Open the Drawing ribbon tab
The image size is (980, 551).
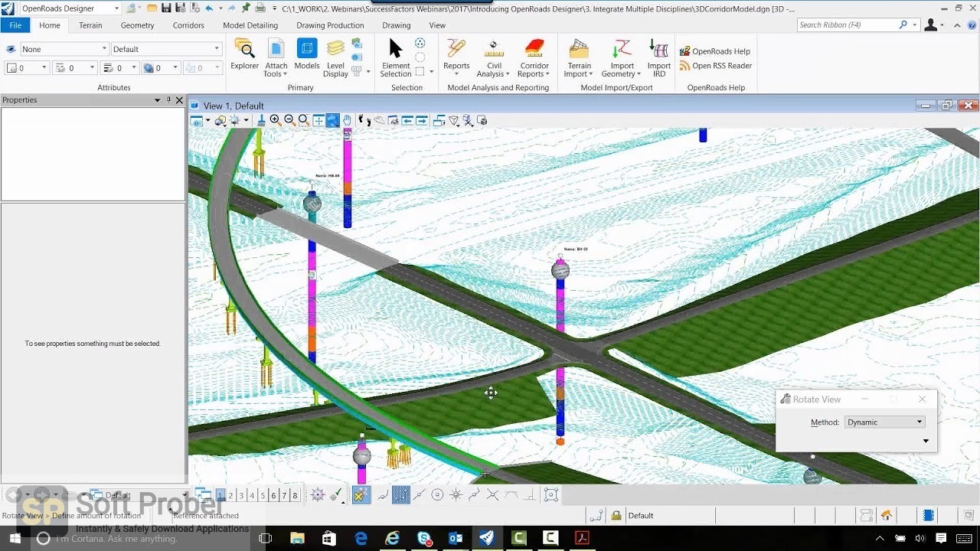(x=397, y=25)
